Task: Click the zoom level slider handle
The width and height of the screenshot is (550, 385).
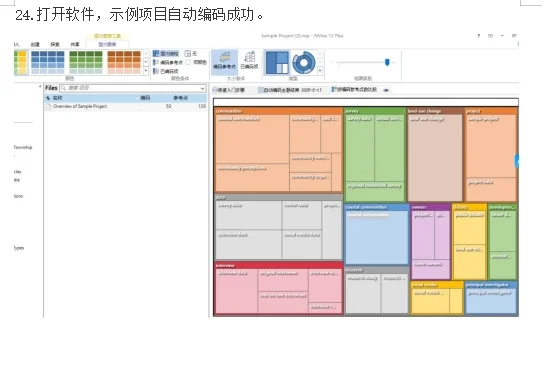Action: click(x=387, y=62)
